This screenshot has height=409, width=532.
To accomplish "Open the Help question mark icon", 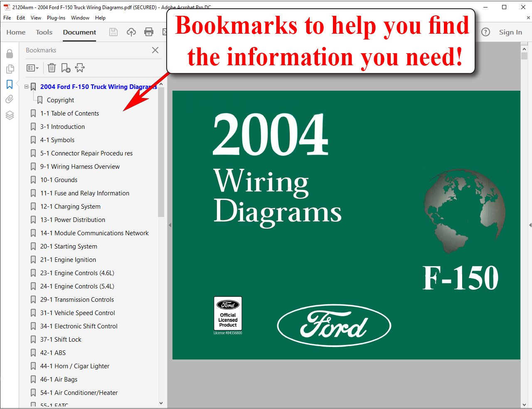I will 485,32.
